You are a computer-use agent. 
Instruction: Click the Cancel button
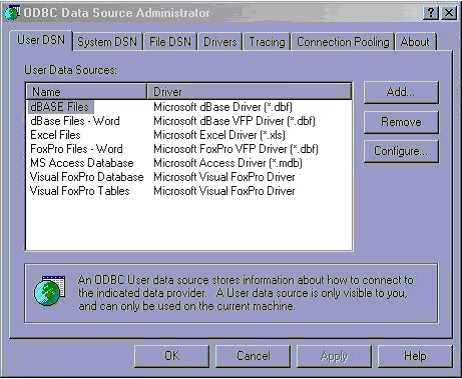click(253, 356)
